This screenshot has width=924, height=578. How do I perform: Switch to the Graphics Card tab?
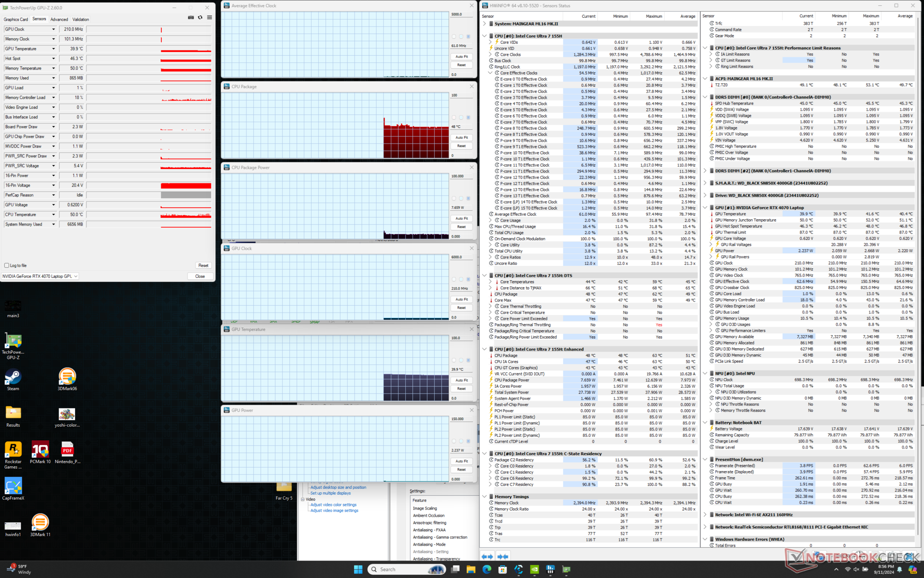coord(16,19)
